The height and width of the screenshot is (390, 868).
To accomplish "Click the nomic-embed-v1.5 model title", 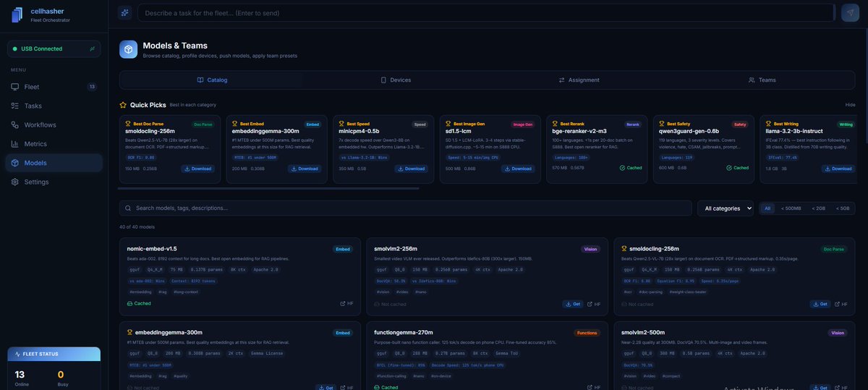I will pyautogui.click(x=152, y=249).
